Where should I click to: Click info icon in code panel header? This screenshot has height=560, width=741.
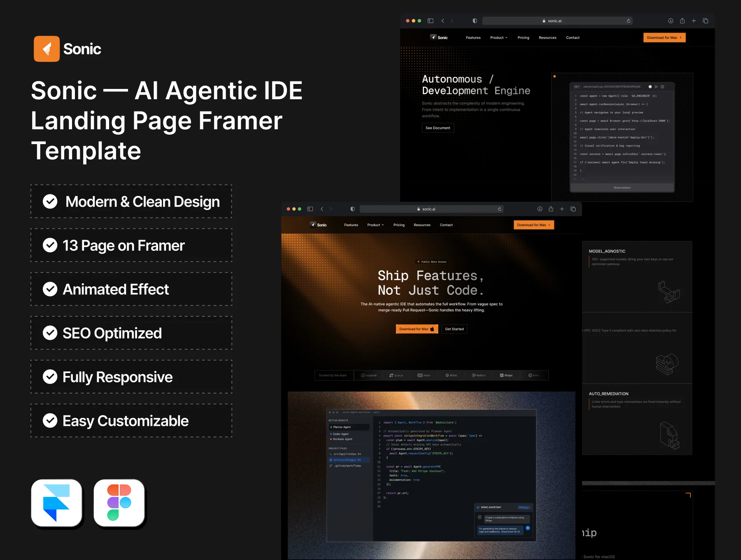point(662,87)
